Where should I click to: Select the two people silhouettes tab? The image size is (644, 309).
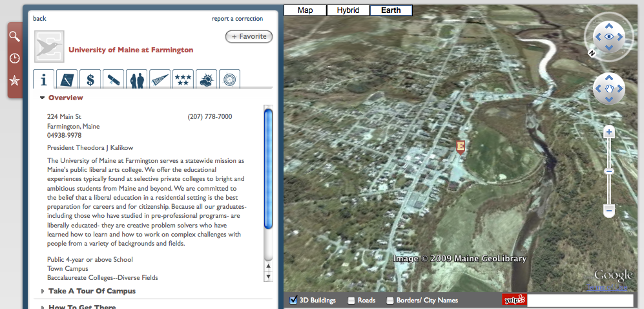coord(137,79)
